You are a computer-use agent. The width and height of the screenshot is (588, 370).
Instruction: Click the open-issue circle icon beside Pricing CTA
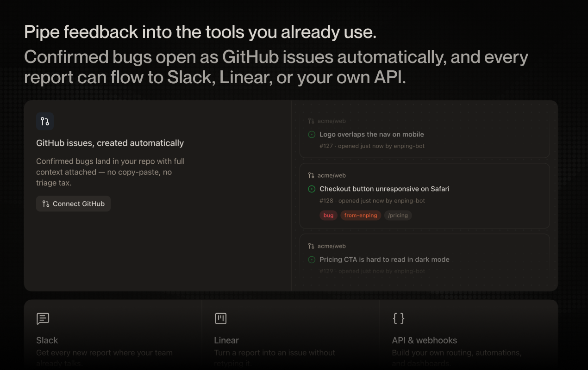point(312,260)
